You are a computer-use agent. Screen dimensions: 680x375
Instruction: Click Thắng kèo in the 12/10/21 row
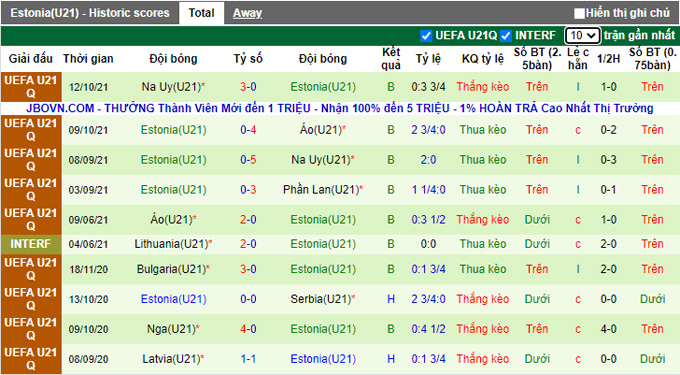click(x=483, y=87)
